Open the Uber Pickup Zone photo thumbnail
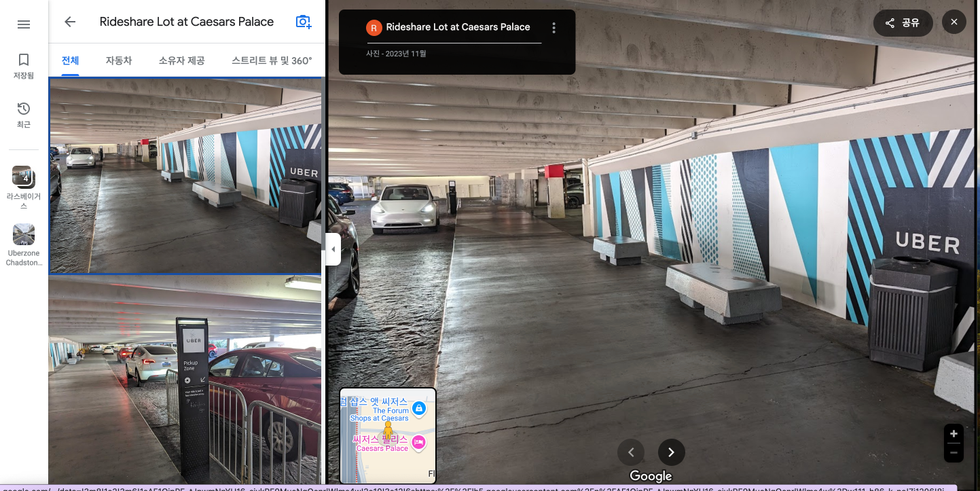 pos(185,378)
